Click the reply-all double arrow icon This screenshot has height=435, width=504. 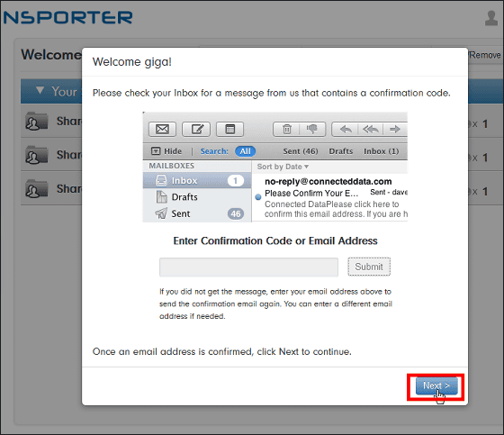pyautogui.click(x=370, y=130)
